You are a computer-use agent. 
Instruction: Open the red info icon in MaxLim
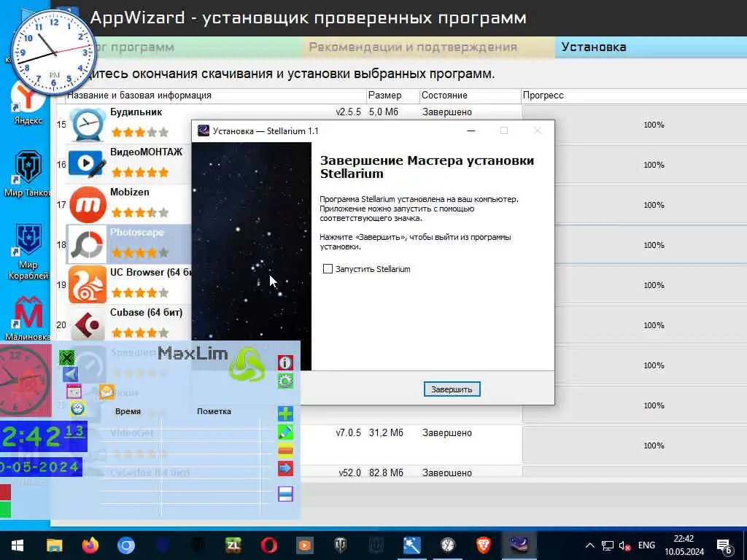(285, 363)
